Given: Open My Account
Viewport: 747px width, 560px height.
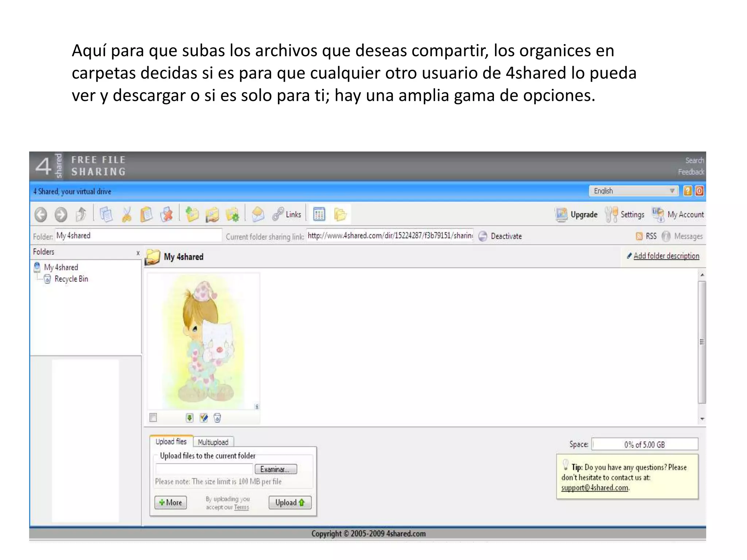Looking at the screenshot, I should point(678,214).
